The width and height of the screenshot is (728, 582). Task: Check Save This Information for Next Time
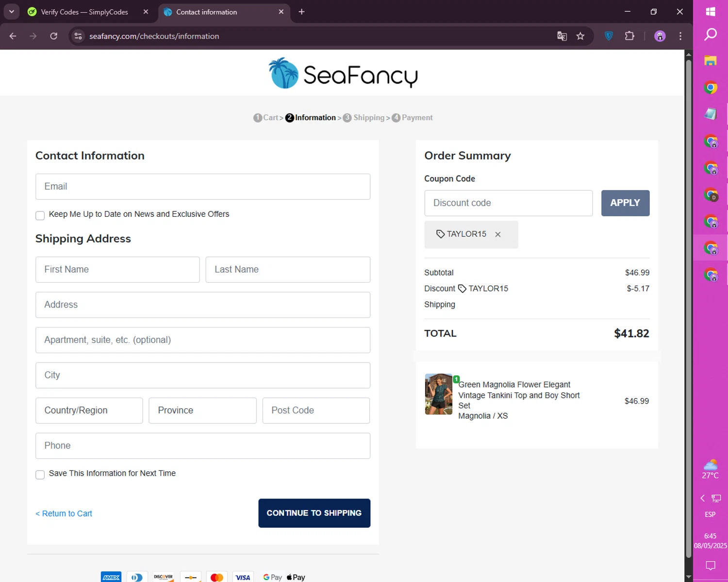[40, 475]
